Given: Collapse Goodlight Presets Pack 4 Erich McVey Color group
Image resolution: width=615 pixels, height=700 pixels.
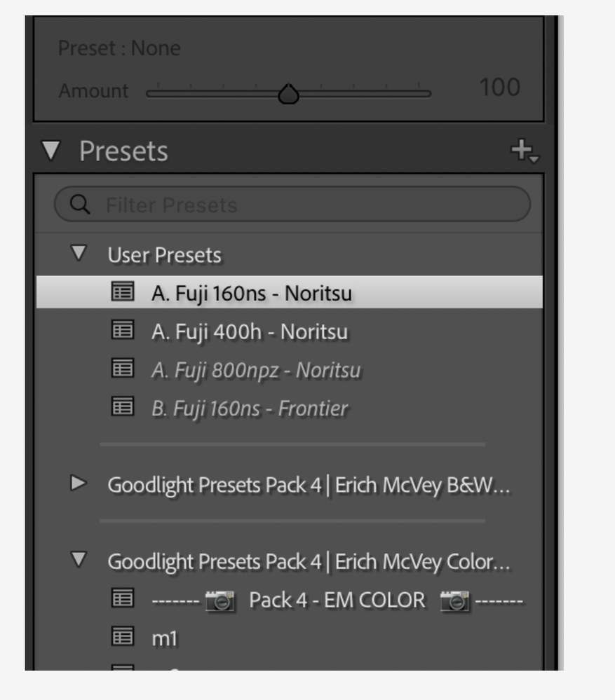Looking at the screenshot, I should click(x=79, y=560).
